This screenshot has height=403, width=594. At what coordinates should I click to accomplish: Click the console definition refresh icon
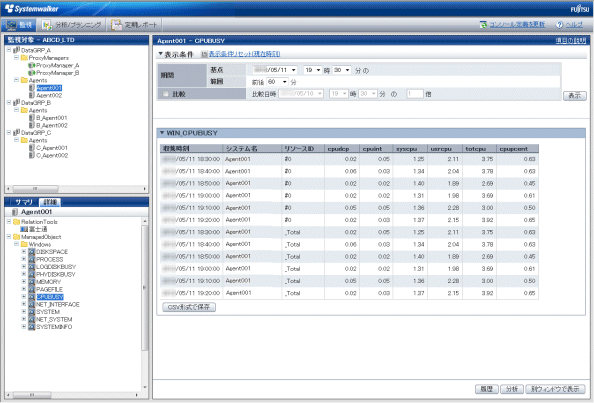(x=483, y=25)
